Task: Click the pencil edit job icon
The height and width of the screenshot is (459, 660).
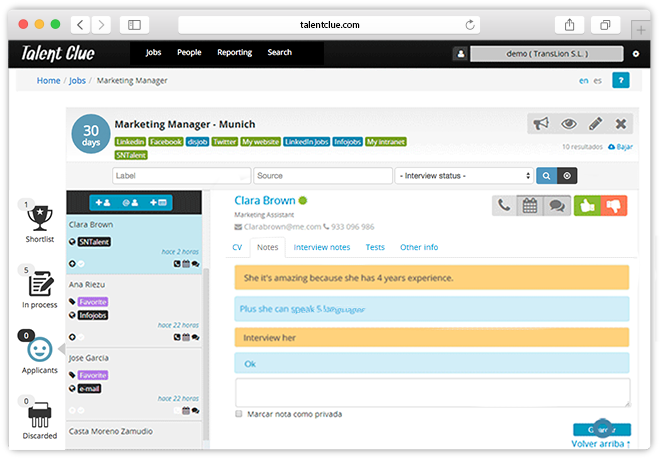Action: 595,124
